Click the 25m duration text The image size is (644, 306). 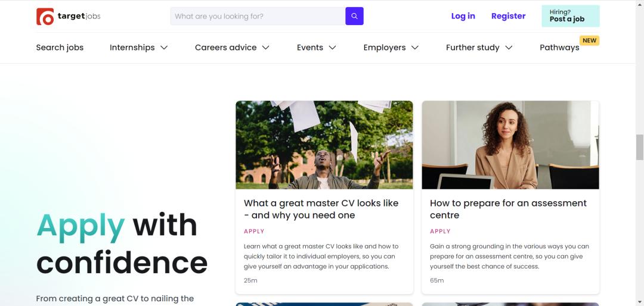tap(250, 280)
